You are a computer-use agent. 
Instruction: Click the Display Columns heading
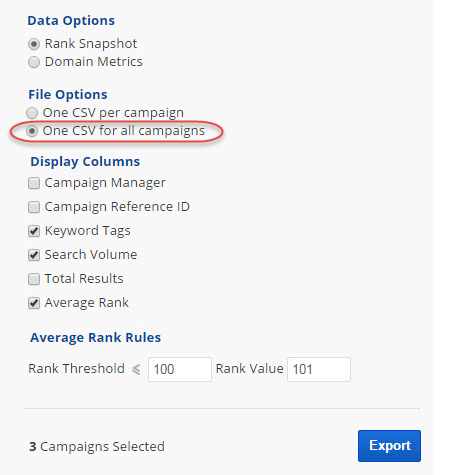click(85, 162)
